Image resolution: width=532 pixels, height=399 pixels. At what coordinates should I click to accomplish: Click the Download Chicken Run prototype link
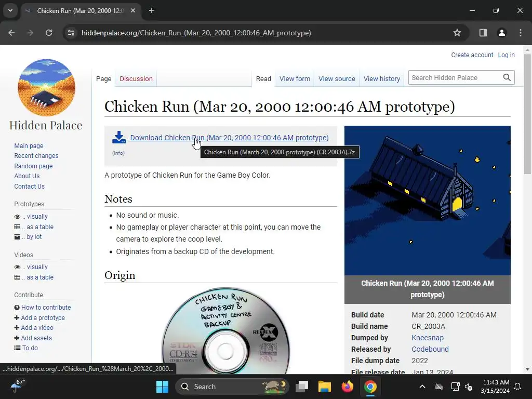point(229,138)
